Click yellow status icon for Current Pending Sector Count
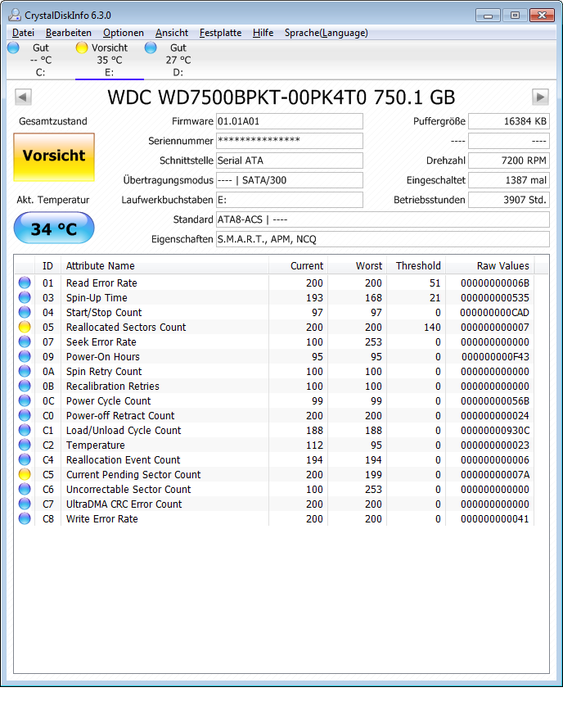This screenshot has height=728, width=563. point(25,474)
